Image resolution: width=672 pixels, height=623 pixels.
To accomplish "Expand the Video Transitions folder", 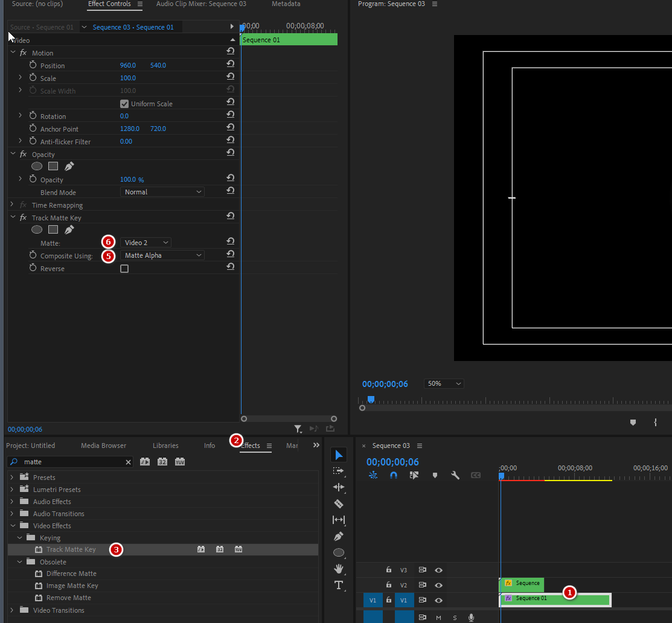I will coord(11,610).
